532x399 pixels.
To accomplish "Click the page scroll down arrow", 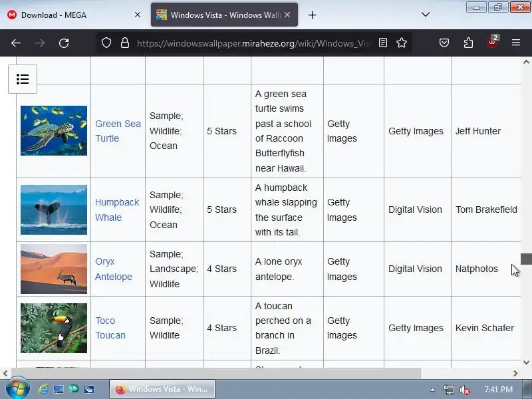I will [526, 362].
